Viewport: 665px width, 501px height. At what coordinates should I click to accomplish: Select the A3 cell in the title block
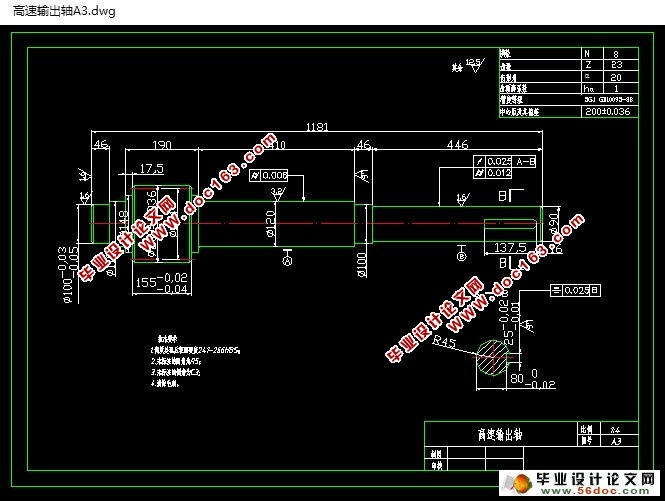point(616,441)
